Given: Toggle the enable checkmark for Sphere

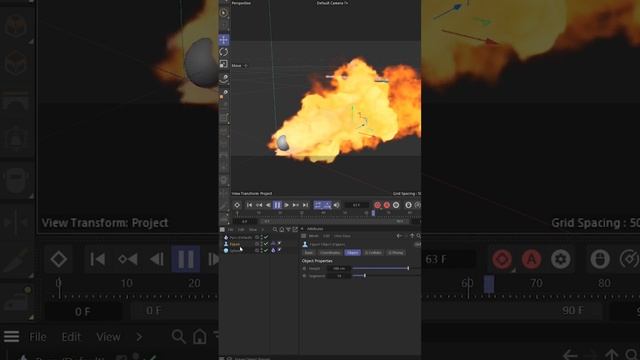Looking at the screenshot, I should click(266, 251).
